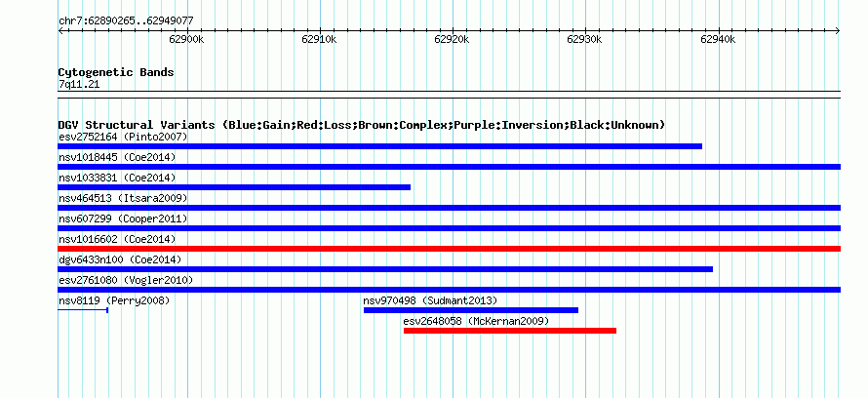The width and height of the screenshot is (868, 398).
Task: Open the esv2761080 (Vogler2010) variant bar
Action: (x=450, y=290)
